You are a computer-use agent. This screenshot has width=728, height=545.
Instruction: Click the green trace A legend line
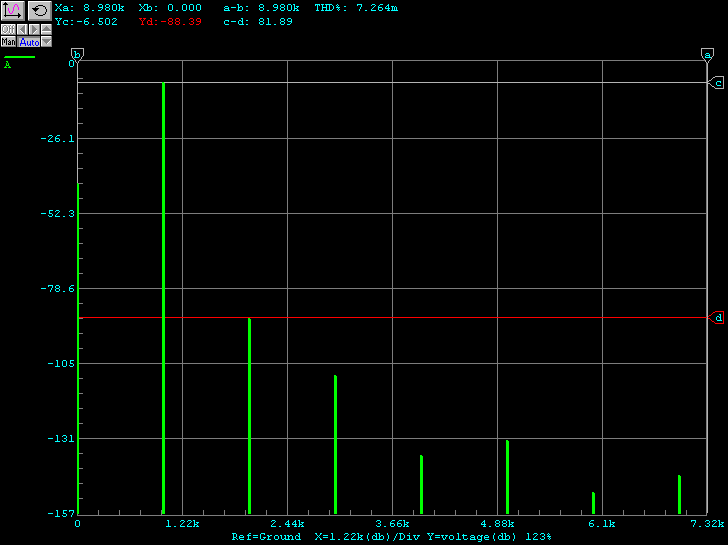pyautogui.click(x=18, y=57)
